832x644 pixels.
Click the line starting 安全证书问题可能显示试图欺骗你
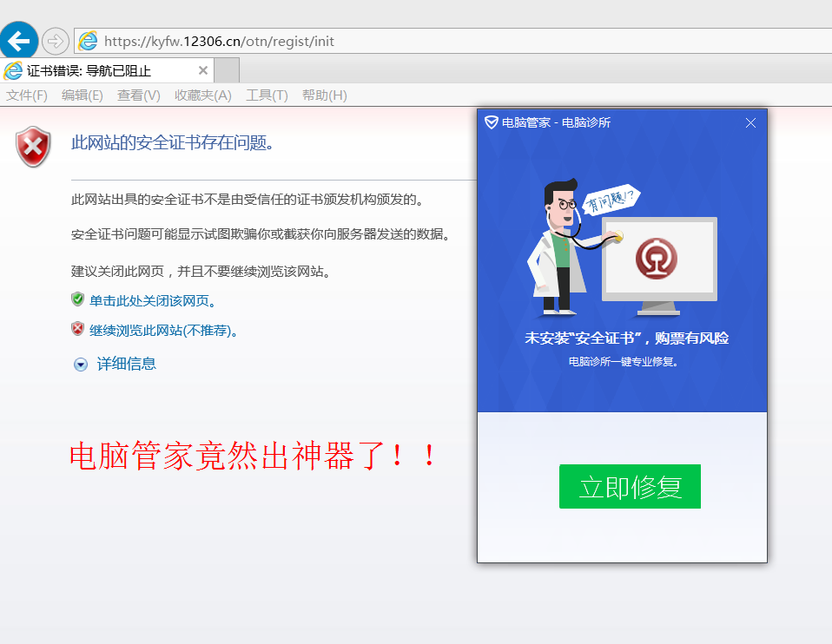pyautogui.click(x=261, y=234)
